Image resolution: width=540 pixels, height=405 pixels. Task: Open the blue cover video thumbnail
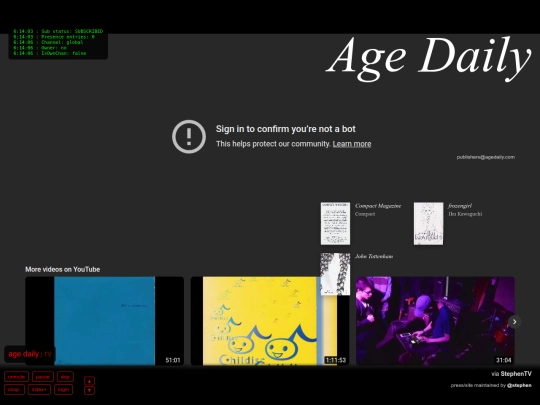tap(104, 321)
